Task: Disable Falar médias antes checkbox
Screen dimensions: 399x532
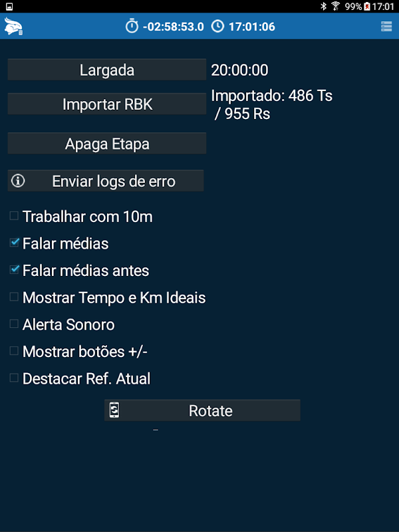Action: 14,270
